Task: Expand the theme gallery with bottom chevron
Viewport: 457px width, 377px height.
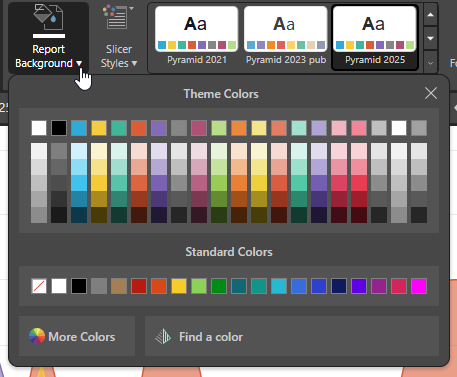Action: pyautogui.click(x=430, y=63)
